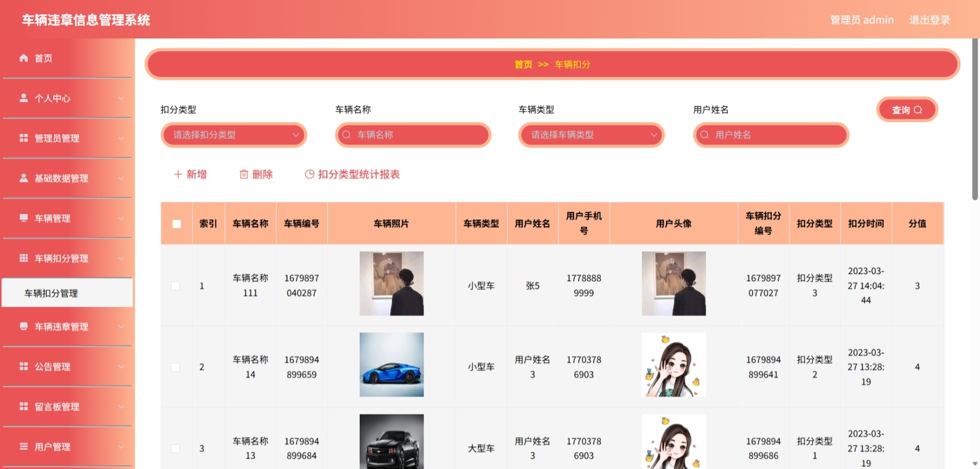980x469 pixels.
Task: Collapse the 车辆扣分管理 parent menu chevron
Action: tap(121, 258)
